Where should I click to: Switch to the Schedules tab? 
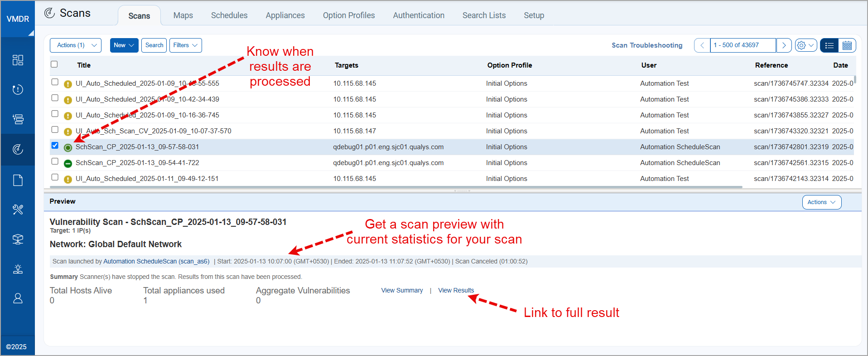coord(229,15)
